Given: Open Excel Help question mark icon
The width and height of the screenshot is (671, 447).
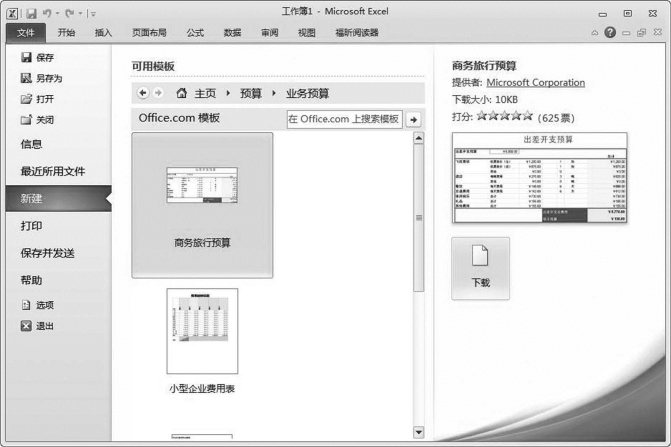Looking at the screenshot, I should 610,32.
